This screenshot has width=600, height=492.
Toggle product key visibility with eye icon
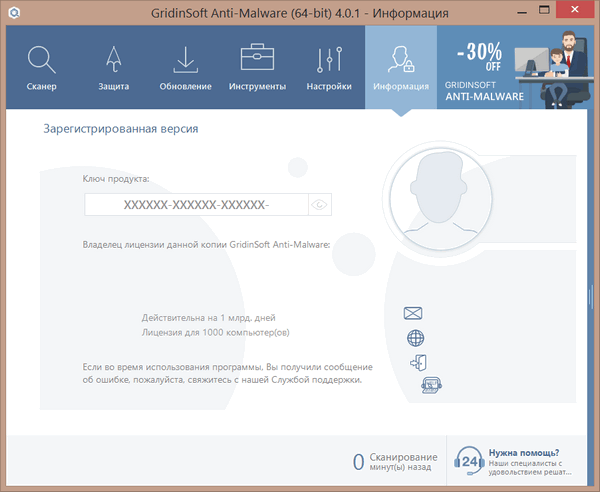click(x=320, y=205)
